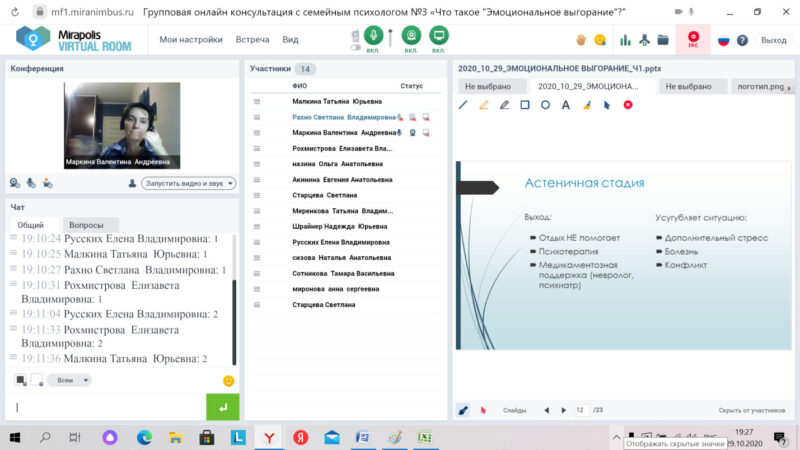
Task: Open the help question mark icon
Action: (742, 40)
